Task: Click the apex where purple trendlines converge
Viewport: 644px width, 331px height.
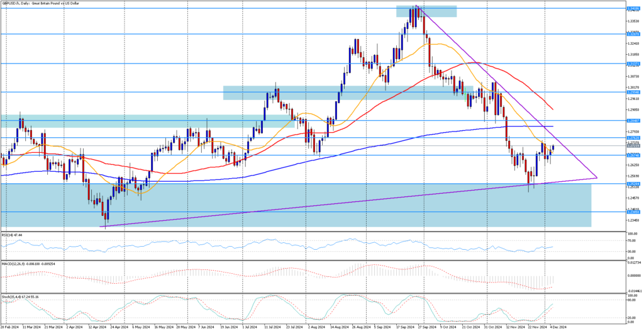Action: 596,178
